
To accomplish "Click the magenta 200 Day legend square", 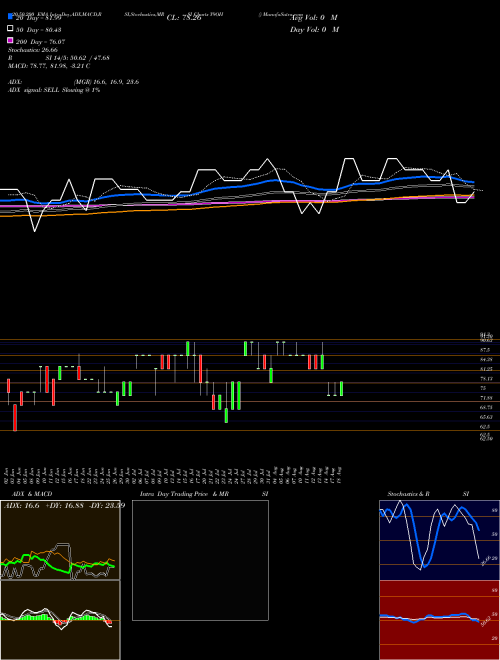I will [10, 40].
